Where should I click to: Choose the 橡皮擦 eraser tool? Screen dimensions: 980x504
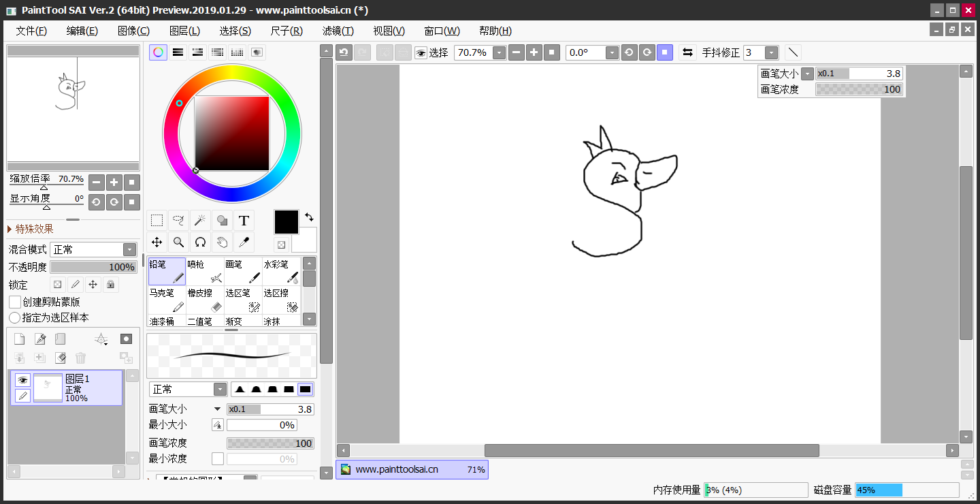click(205, 300)
